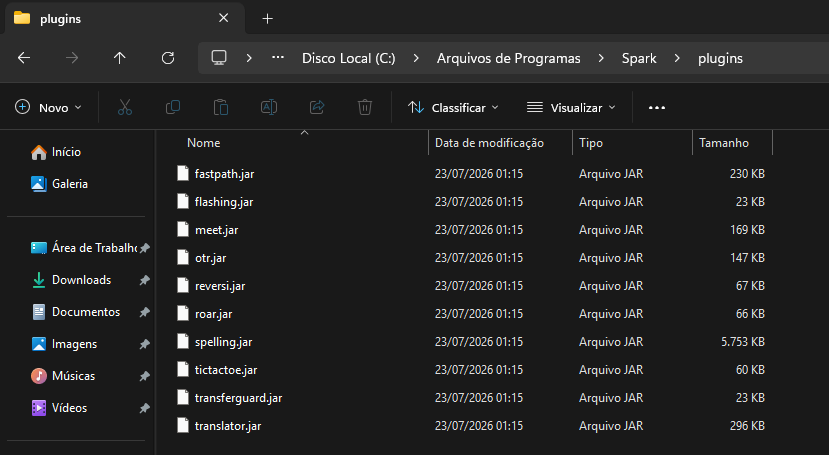
Task: Open Imagens in sidebar
Action: click(65, 344)
